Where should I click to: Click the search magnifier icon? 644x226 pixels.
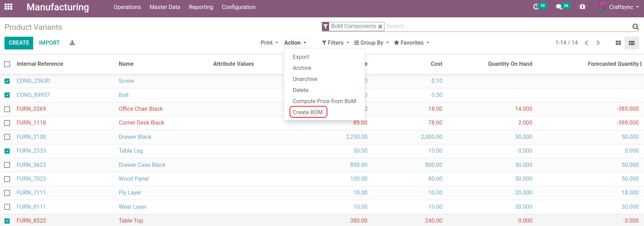[x=635, y=27]
